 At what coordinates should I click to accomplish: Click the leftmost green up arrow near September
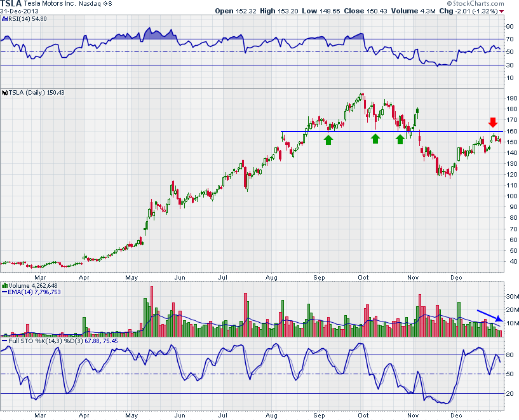click(328, 139)
